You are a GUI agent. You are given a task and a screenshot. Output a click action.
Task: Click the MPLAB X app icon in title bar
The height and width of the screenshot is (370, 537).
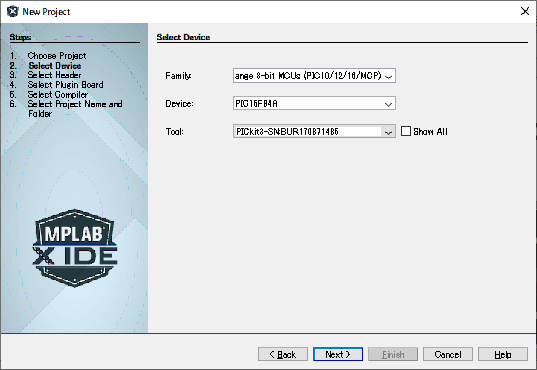(x=12, y=11)
